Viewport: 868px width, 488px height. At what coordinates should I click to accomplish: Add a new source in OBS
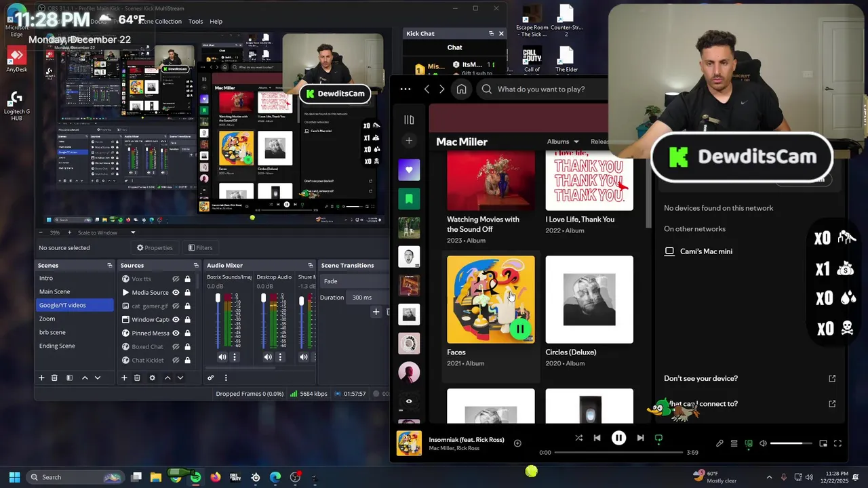pos(124,378)
